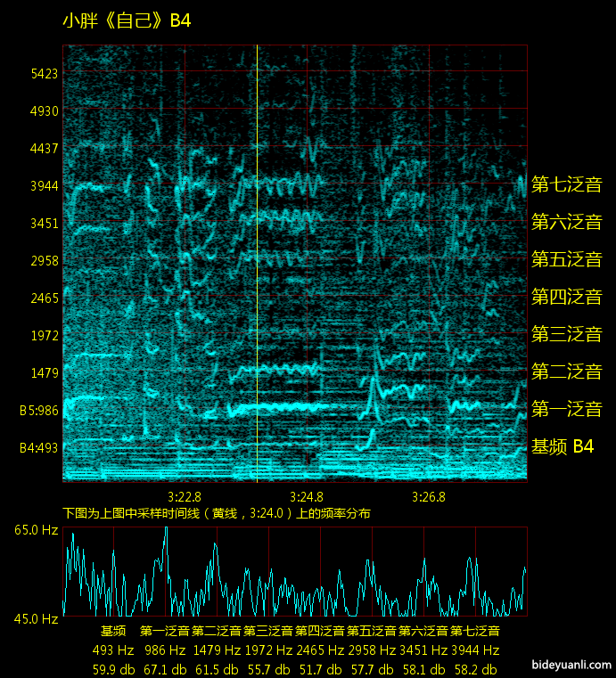This screenshot has height=678, width=616.
Task: Select the 3:26.8 time axis label
Action: (429, 496)
